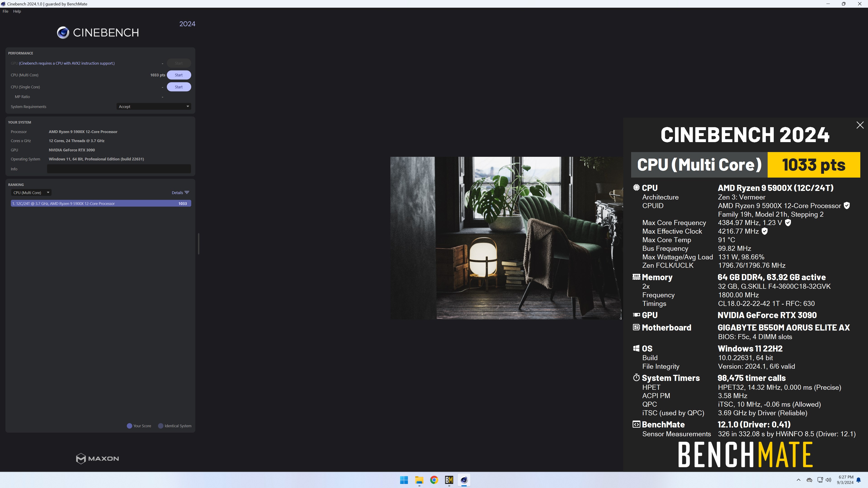Start the CPU Single Core benchmark
The width and height of the screenshot is (868, 488).
179,87
